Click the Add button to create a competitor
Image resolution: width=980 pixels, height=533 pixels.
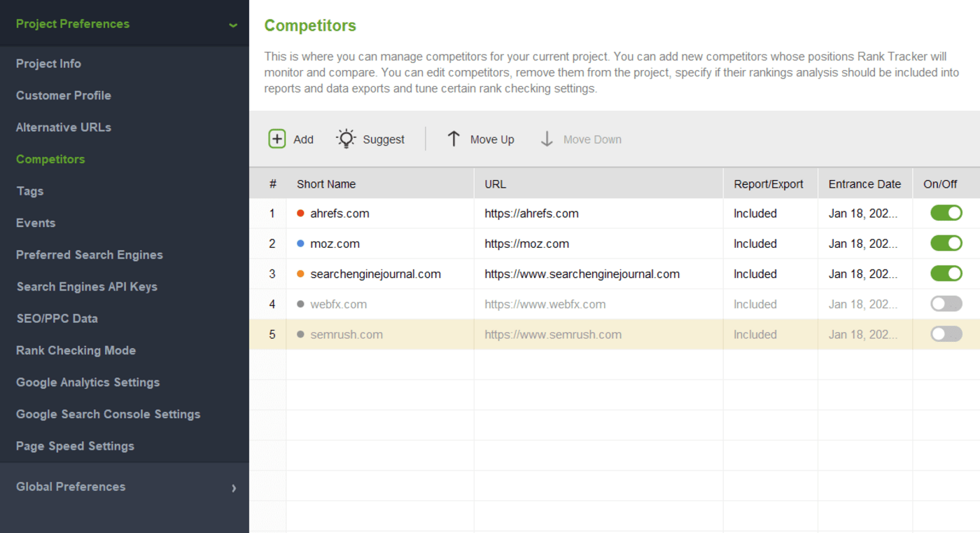290,139
